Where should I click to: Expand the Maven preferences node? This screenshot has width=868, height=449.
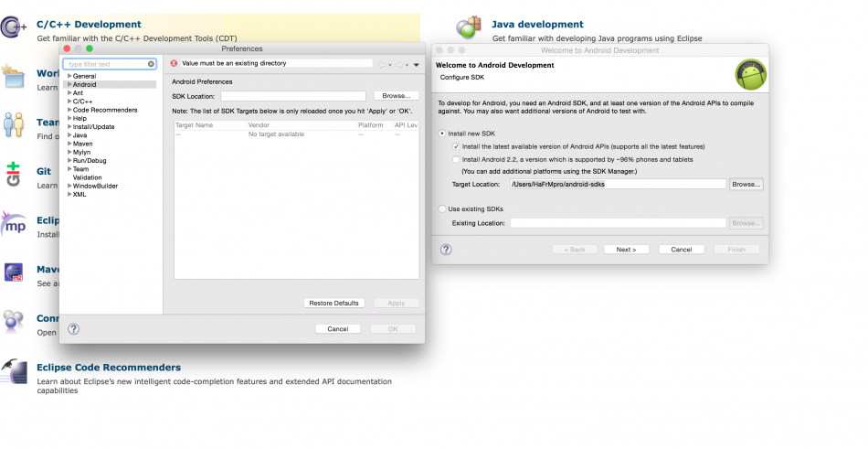pos(69,144)
